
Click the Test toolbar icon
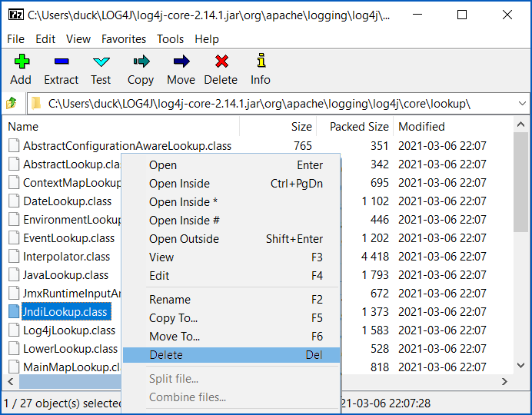[x=101, y=61]
